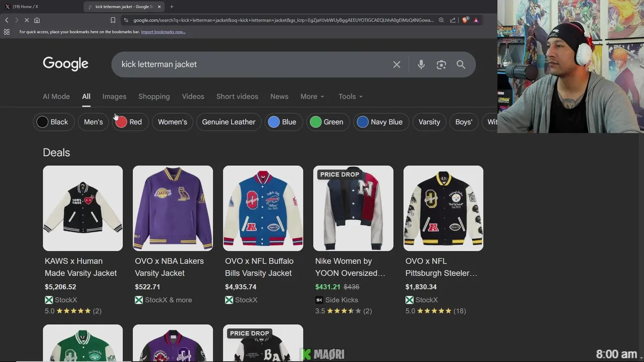The height and width of the screenshot is (362, 644).
Task: Expand the Tools dropdown
Action: pos(351,97)
